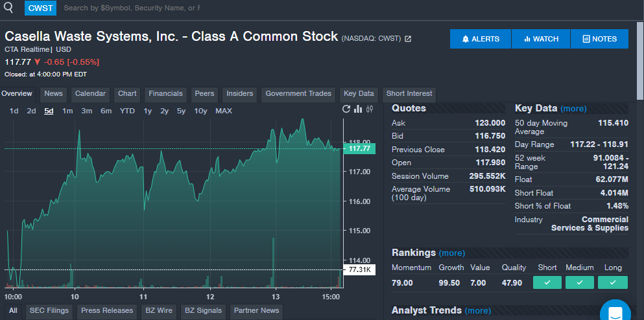Open the Insiders tab
This screenshot has height=320, width=644.
coord(240,93)
